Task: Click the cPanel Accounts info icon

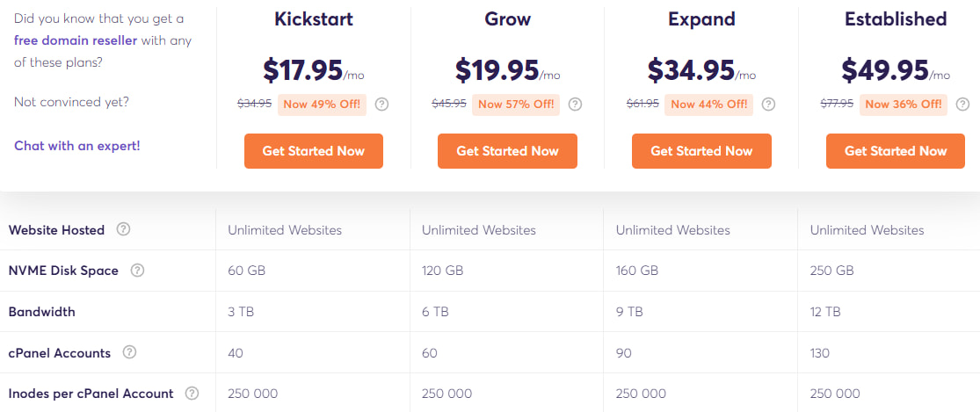Action: click(129, 352)
